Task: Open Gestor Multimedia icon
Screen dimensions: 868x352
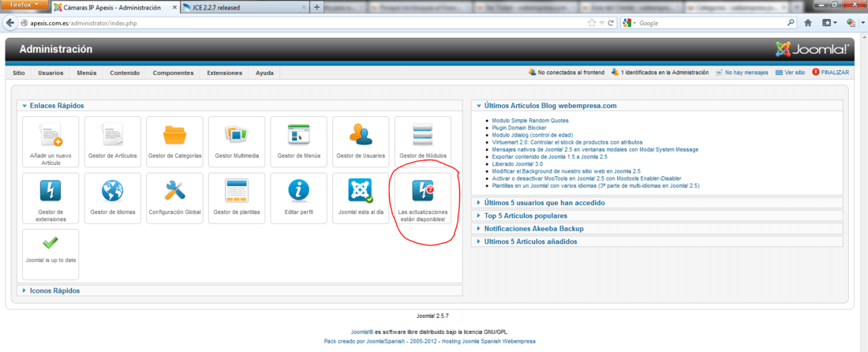Action: point(237,141)
